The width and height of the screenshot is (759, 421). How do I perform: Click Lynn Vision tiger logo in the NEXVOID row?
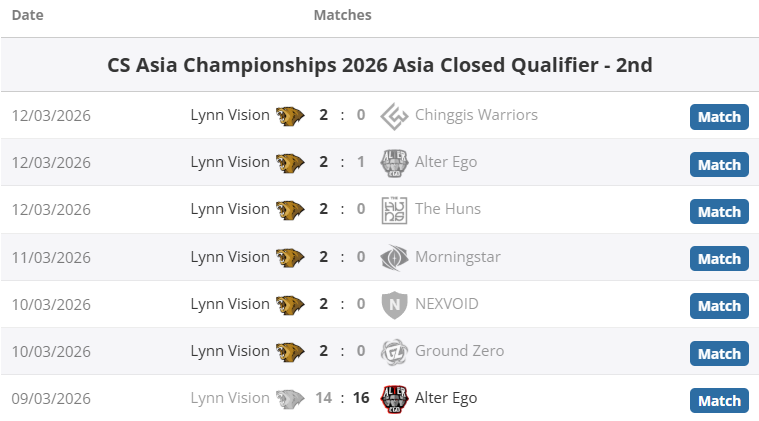(290, 305)
